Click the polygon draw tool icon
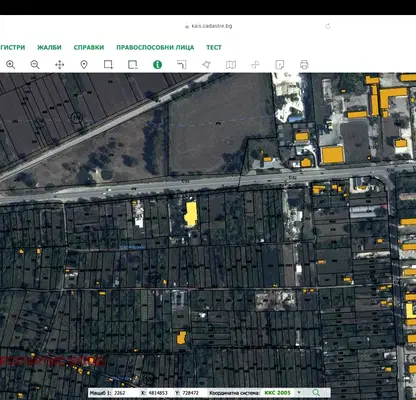The image size is (416, 400). [206, 65]
